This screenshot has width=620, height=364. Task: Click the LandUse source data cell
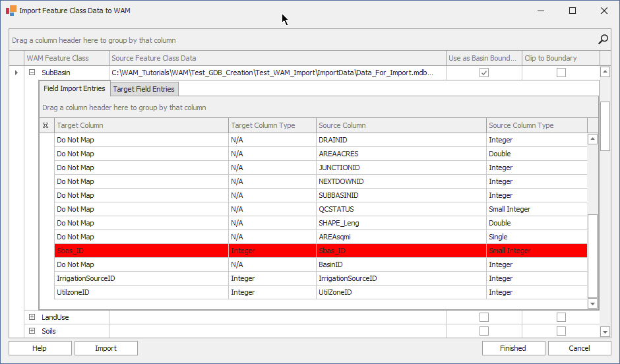click(278, 317)
